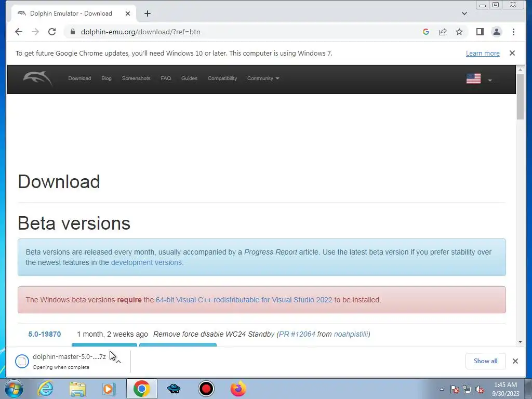Reload the Dolphin download page

point(52,32)
